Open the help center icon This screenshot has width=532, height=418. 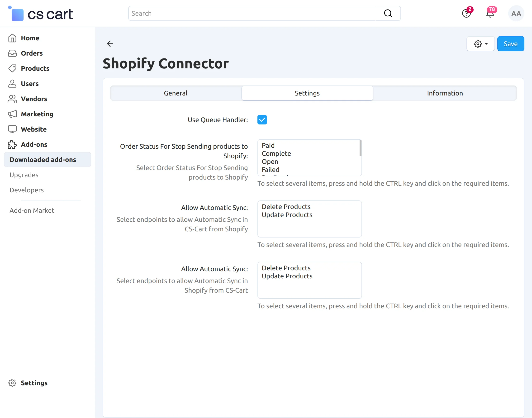[x=466, y=14]
